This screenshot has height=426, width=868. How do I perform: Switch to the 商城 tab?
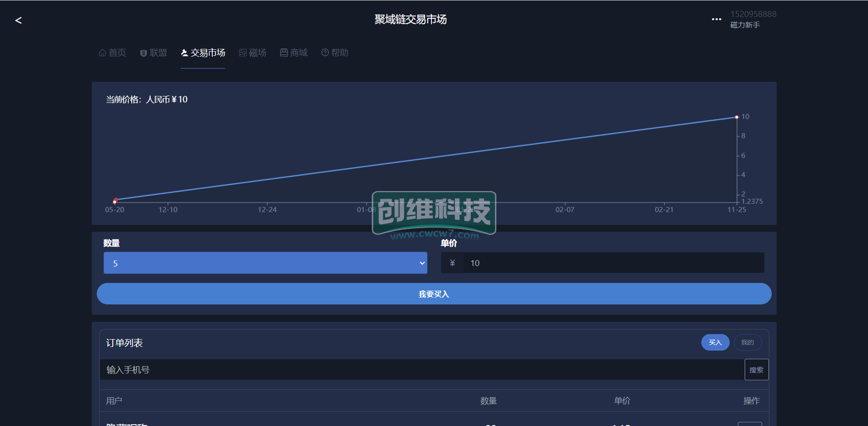tap(299, 53)
